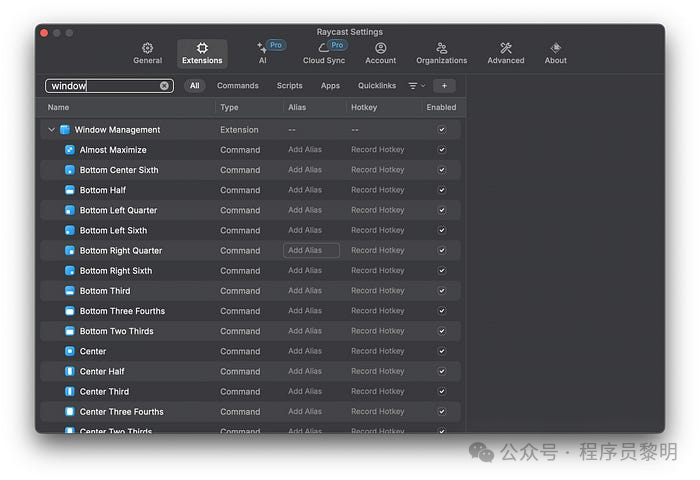Viewport: 700px width, 480px height.
Task: Add Alias for Almost Maximize
Action: [305, 150]
